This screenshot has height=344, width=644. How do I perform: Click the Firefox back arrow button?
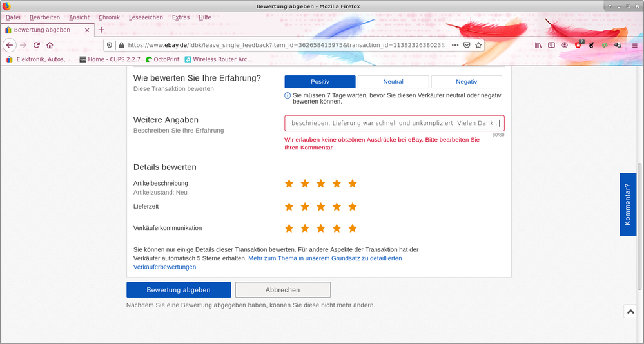pos(10,45)
